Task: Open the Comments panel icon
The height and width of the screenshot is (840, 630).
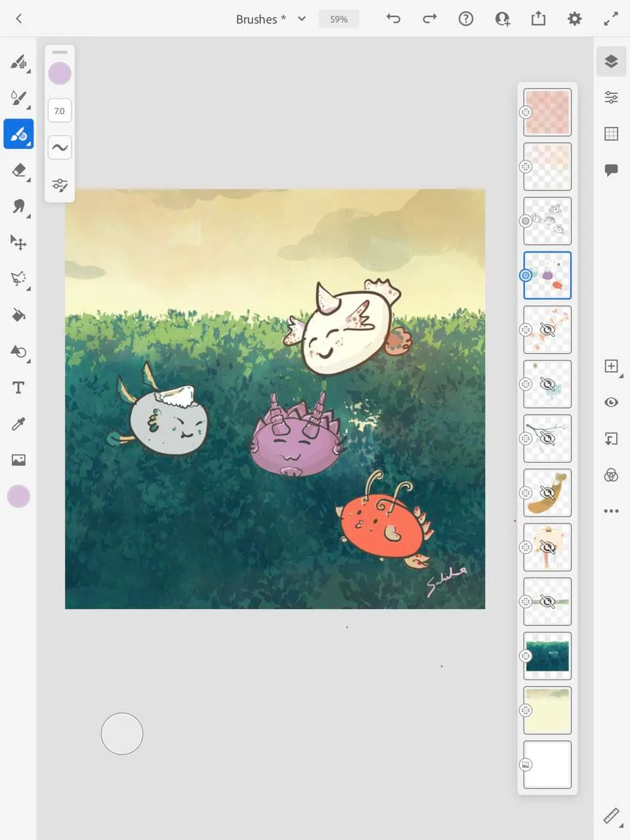Action: pos(611,170)
